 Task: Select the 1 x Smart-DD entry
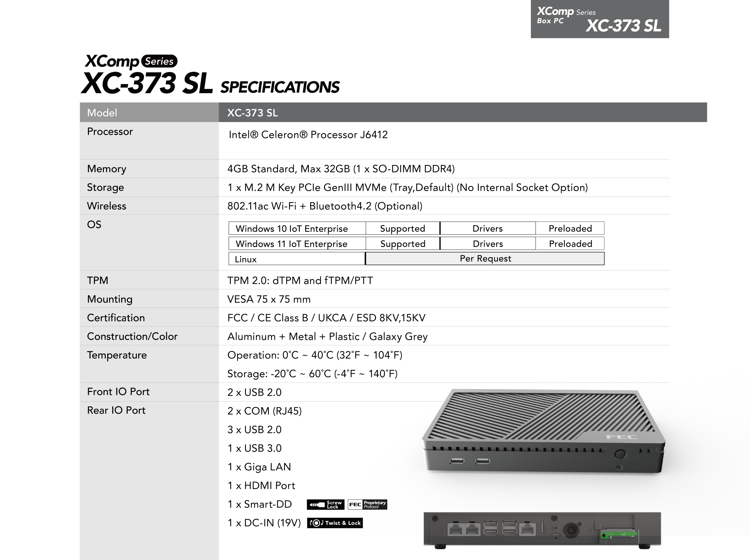[x=259, y=504]
